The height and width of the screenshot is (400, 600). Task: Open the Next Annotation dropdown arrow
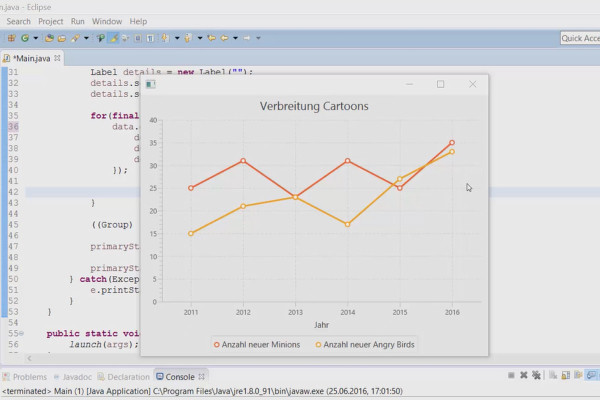pos(177,38)
